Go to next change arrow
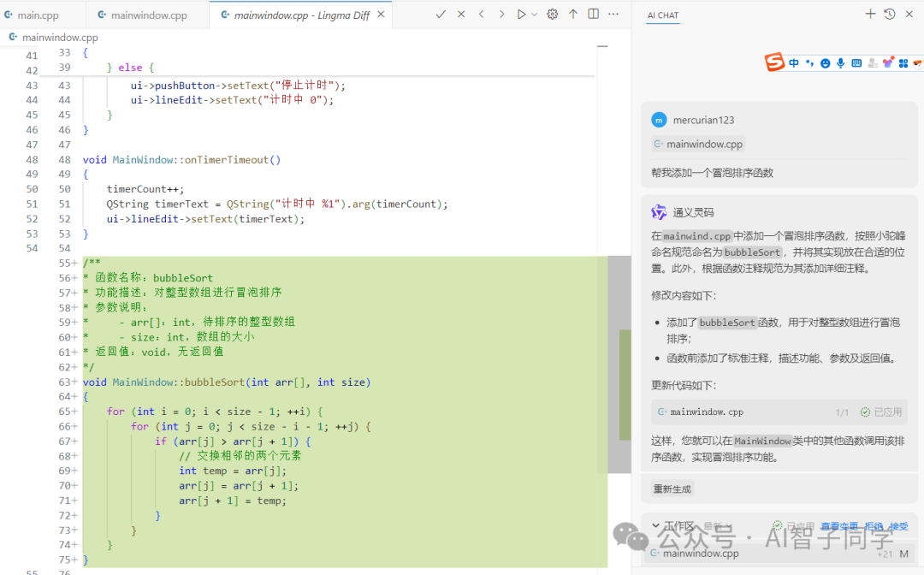 (x=501, y=15)
